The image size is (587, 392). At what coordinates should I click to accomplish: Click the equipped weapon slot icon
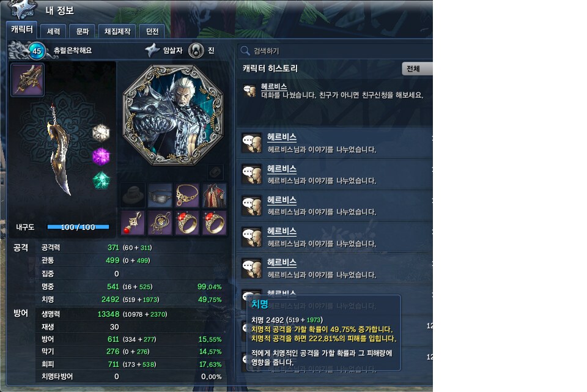[x=28, y=80]
